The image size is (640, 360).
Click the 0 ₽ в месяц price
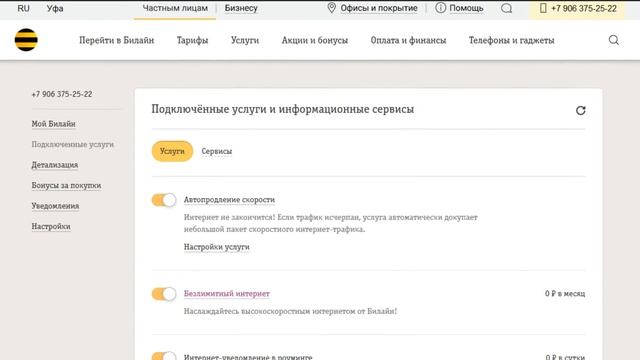tap(565, 293)
